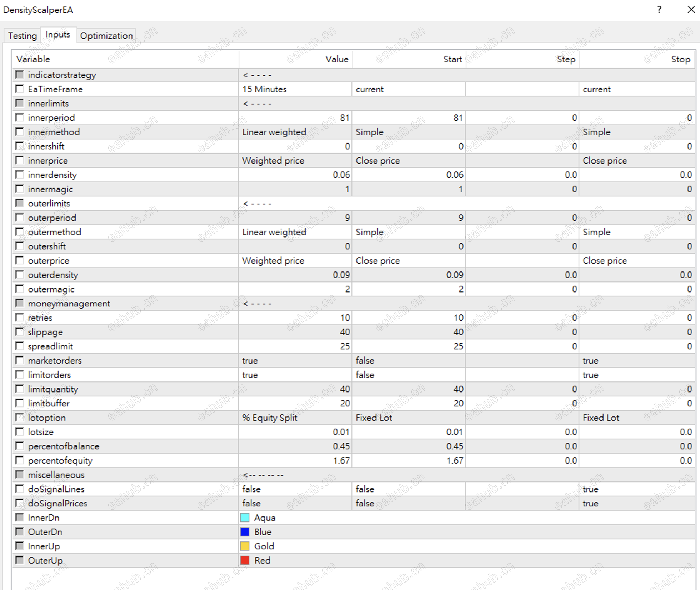
Task: Tick the lotsize optimization checkbox
Action: 20,431
